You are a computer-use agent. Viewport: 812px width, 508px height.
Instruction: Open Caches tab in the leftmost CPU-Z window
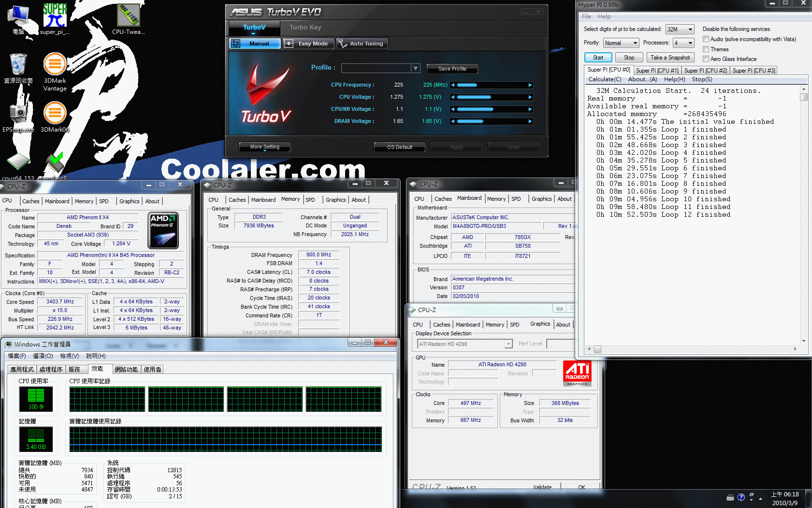tap(30, 201)
